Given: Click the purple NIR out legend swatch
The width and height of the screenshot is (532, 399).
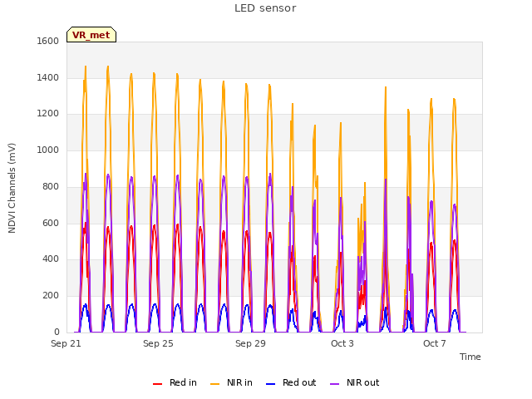Looking at the screenshot, I should pyautogui.click(x=334, y=384).
